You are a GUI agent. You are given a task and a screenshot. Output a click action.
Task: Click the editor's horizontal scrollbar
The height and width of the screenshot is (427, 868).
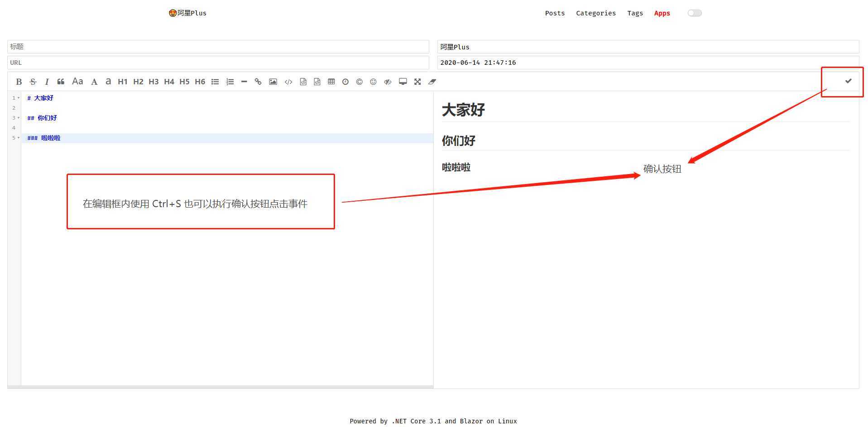click(221, 387)
